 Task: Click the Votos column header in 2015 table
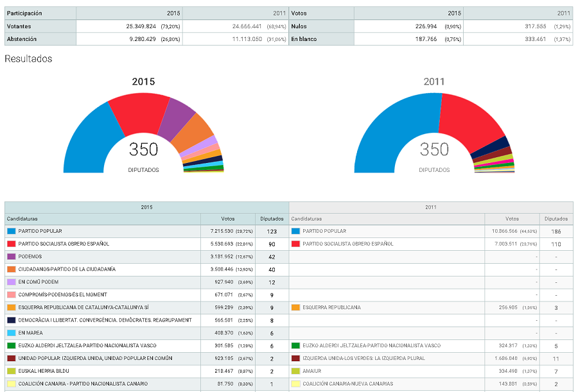click(228, 219)
